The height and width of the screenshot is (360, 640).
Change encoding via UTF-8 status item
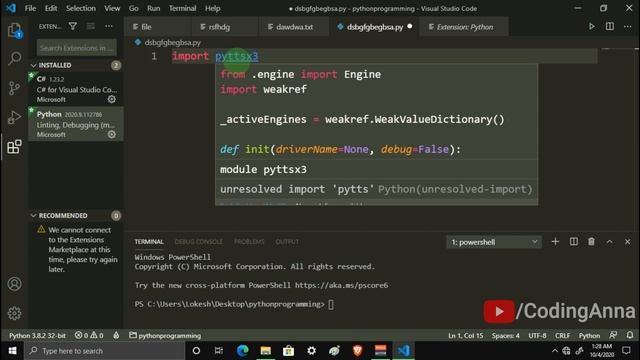[x=537, y=335]
